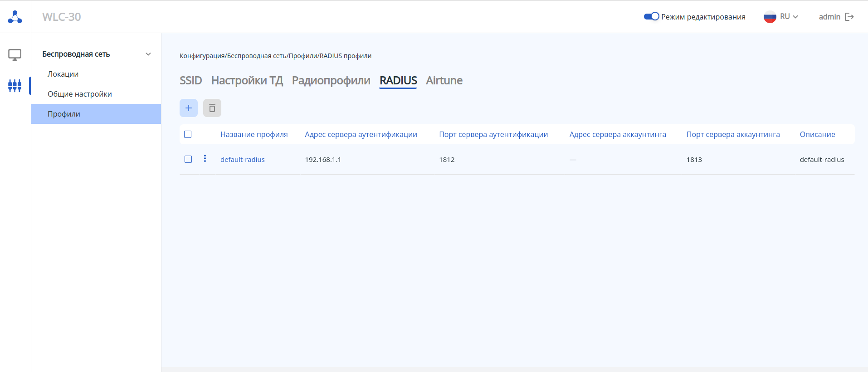Open the configuration sliders icon in sidebar

pos(15,85)
